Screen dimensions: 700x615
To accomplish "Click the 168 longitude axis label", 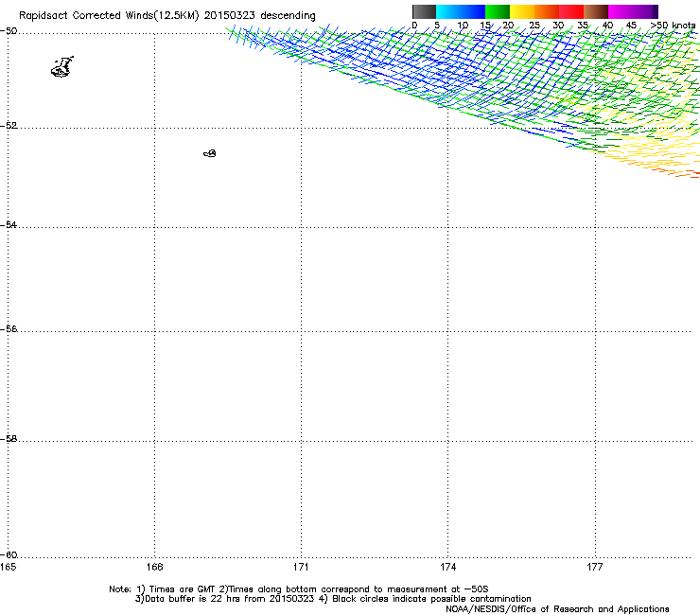I will tap(155, 567).
